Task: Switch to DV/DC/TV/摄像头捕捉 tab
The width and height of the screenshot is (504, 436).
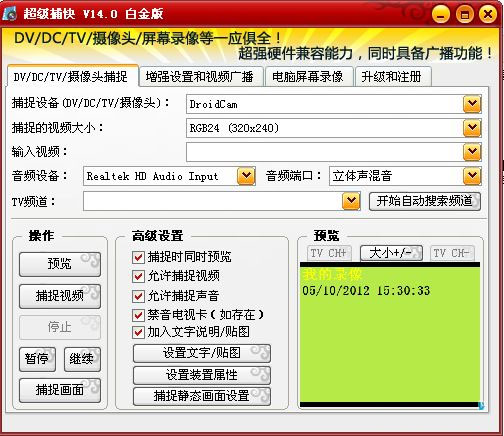Action: click(x=72, y=76)
